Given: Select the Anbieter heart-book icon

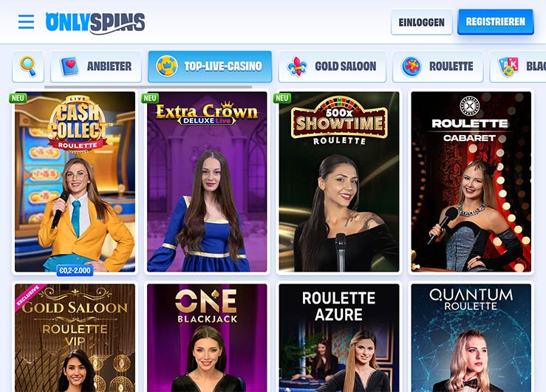Looking at the screenshot, I should click(69, 66).
